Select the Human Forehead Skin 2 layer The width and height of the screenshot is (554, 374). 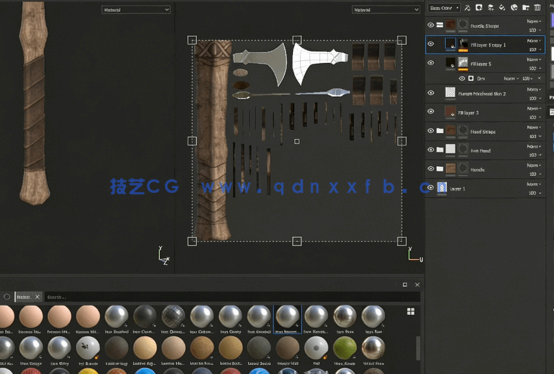pos(485,93)
